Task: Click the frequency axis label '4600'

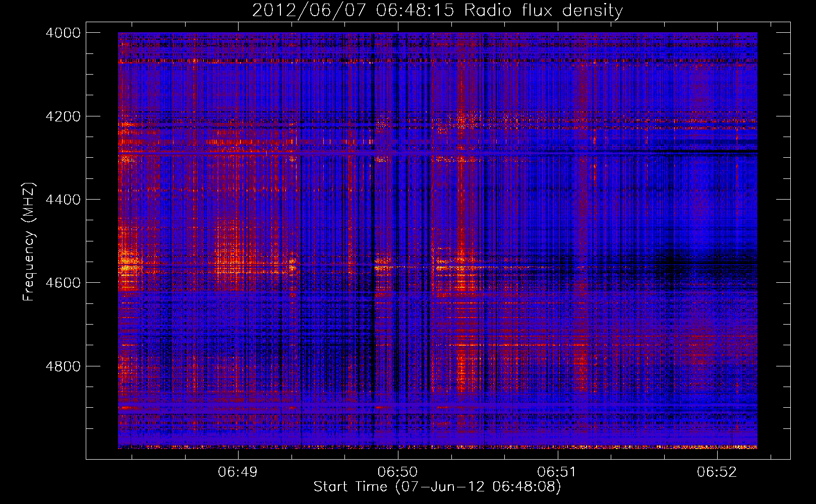Action: coord(63,283)
